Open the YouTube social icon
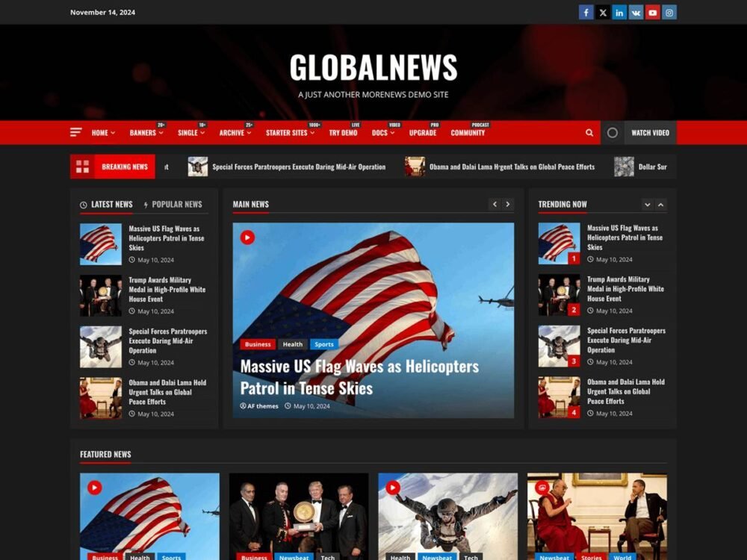 653,13
